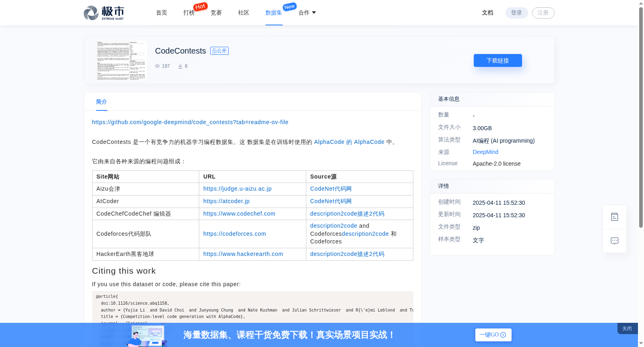
Task: Open the 打榜 menu item
Action: point(189,13)
